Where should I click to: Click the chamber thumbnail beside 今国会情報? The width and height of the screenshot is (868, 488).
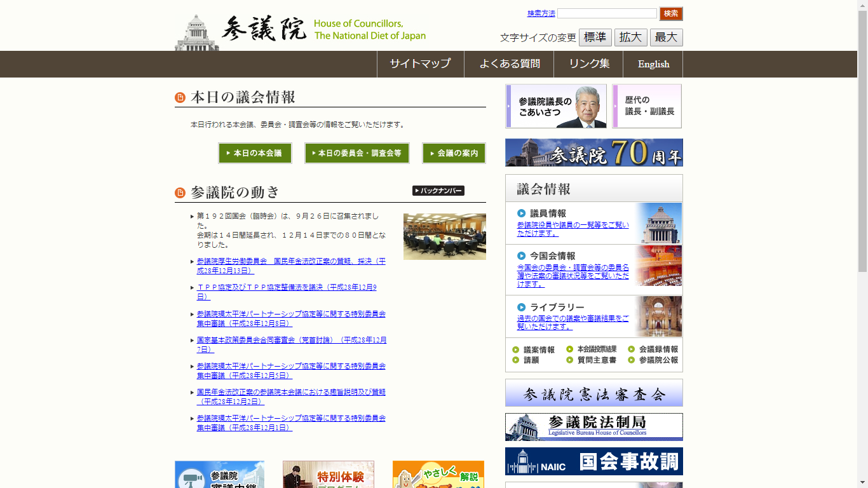[x=660, y=266]
